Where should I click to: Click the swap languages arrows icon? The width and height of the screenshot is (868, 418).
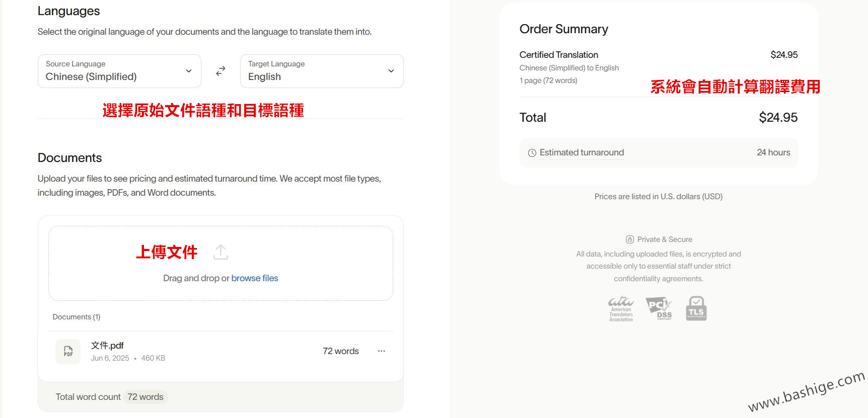point(221,71)
